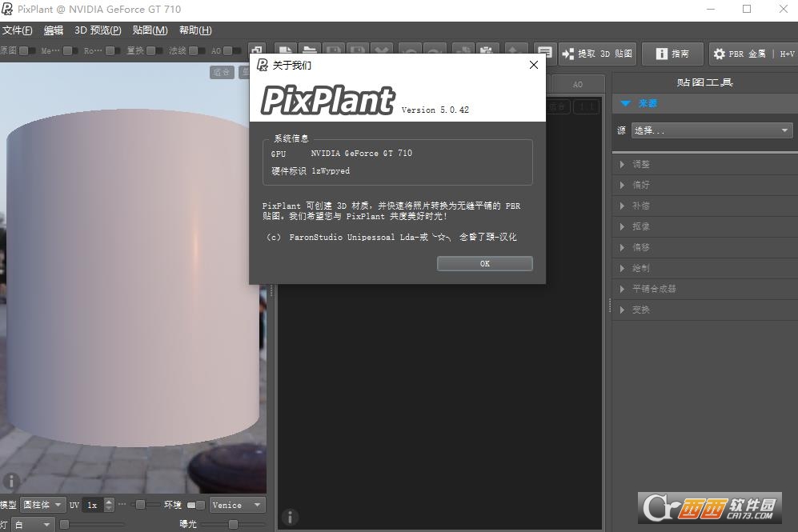Expand the 偏好 section

[705, 185]
